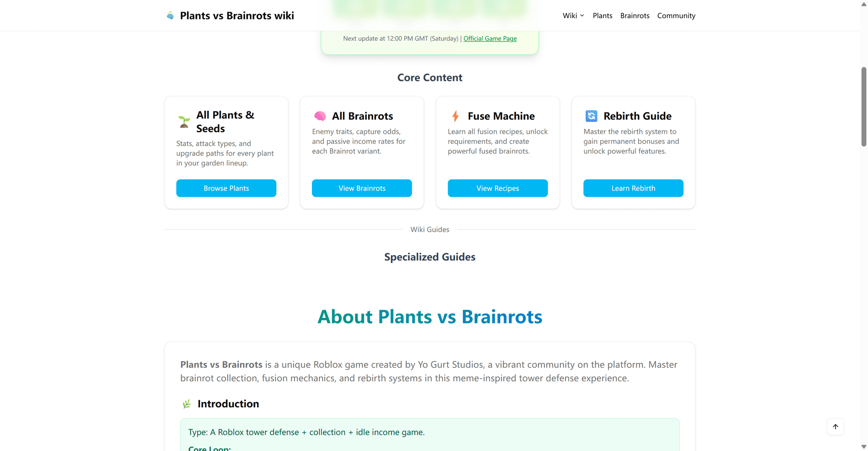Click the Learn Rebirth button

(633, 188)
